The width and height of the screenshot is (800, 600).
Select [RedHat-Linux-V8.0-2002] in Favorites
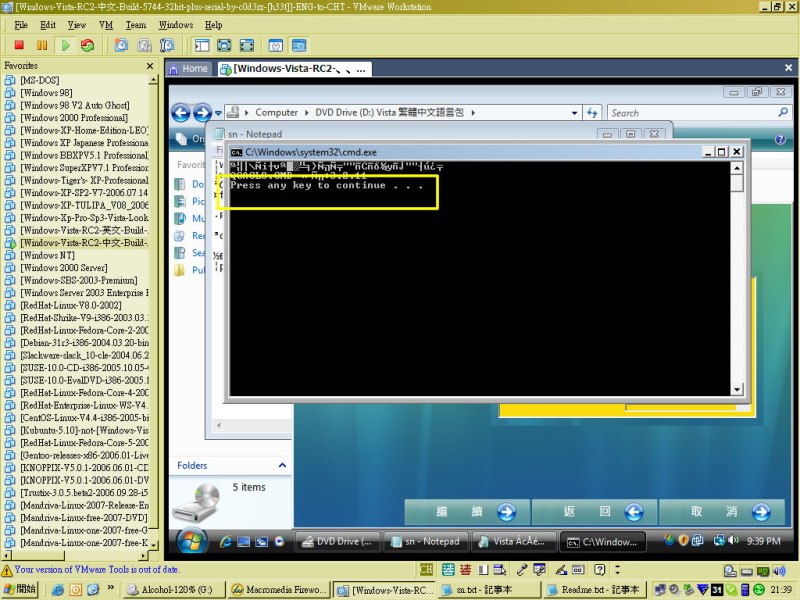70,305
